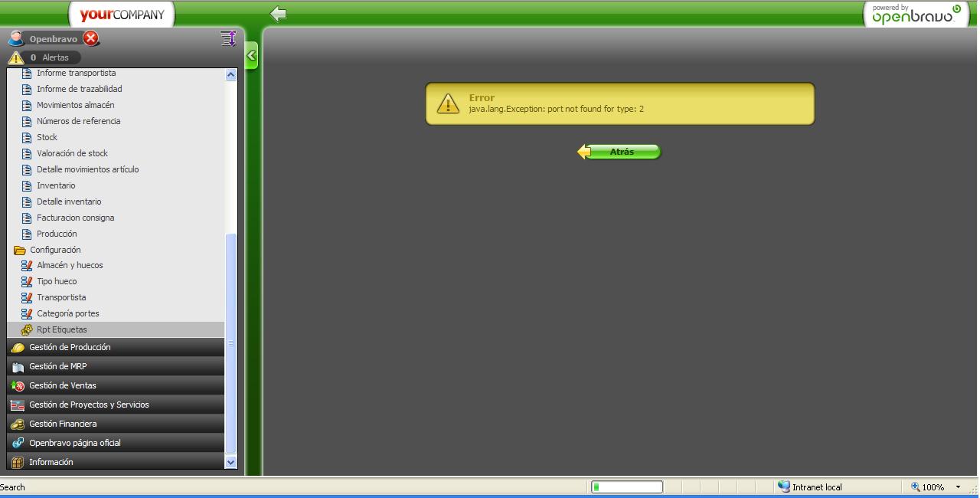Click the back arrow in top bar
The image size is (980, 498).
click(279, 14)
